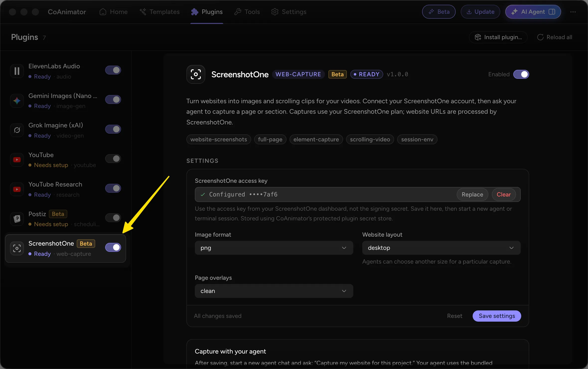Click the READY status badge
This screenshot has width=588, height=369.
coord(367,74)
